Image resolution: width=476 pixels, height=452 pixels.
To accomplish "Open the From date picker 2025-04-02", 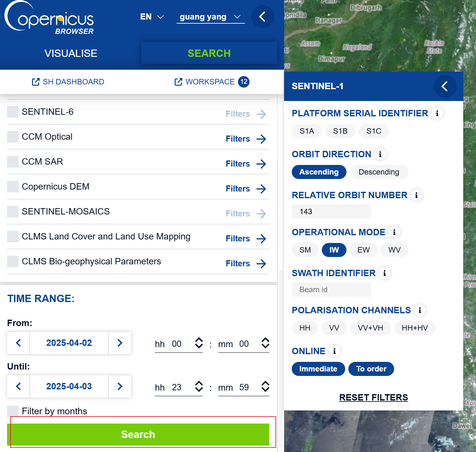I will point(69,343).
